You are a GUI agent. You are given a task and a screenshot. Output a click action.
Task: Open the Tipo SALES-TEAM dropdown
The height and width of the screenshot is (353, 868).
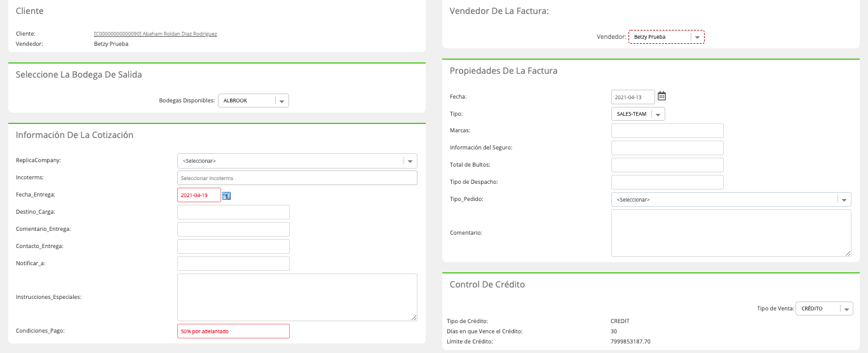pos(638,114)
